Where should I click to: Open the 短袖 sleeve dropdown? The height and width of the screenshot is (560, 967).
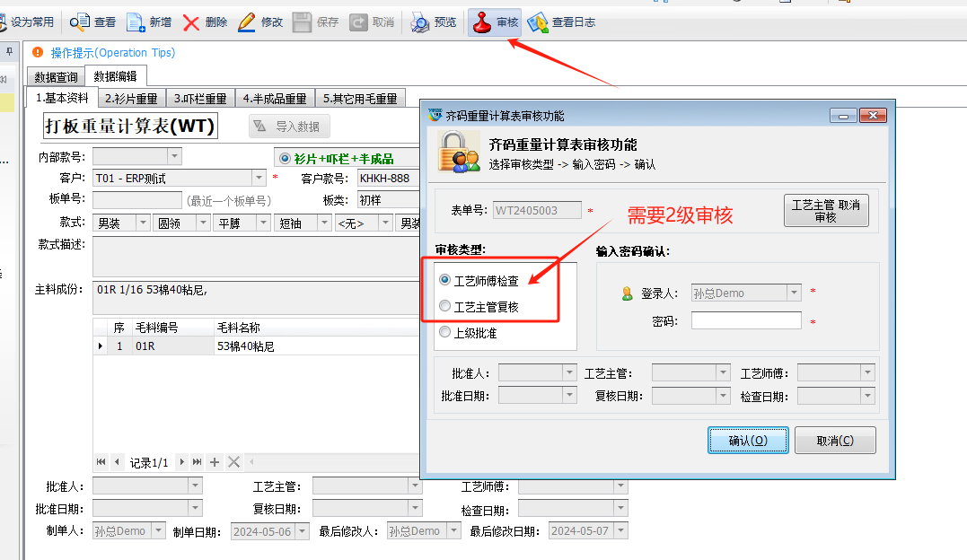[x=324, y=223]
